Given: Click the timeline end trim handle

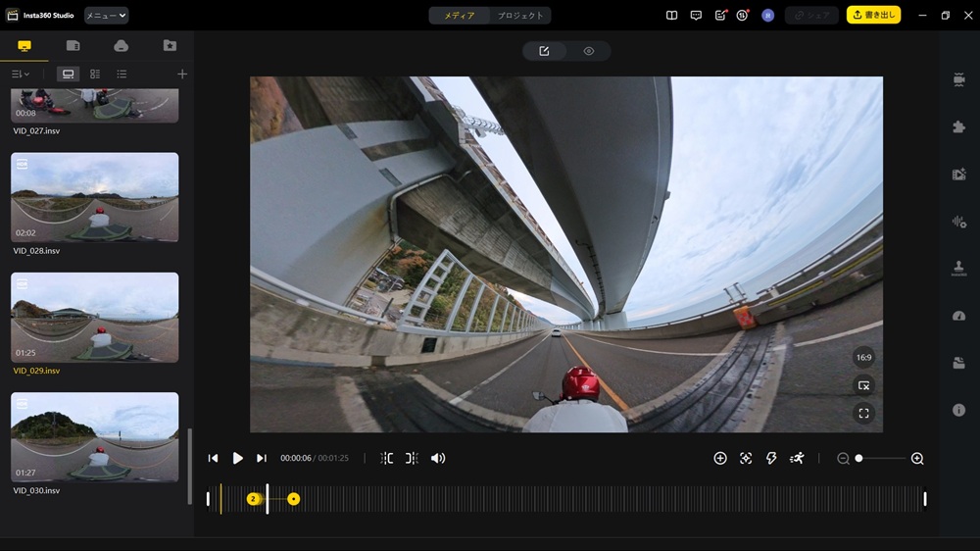Looking at the screenshot, I should tap(925, 499).
